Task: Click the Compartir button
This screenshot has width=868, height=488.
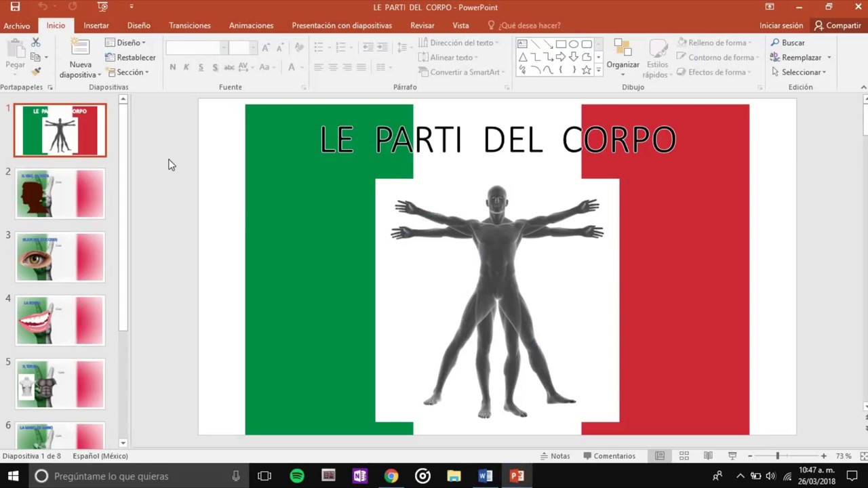Action: [837, 26]
